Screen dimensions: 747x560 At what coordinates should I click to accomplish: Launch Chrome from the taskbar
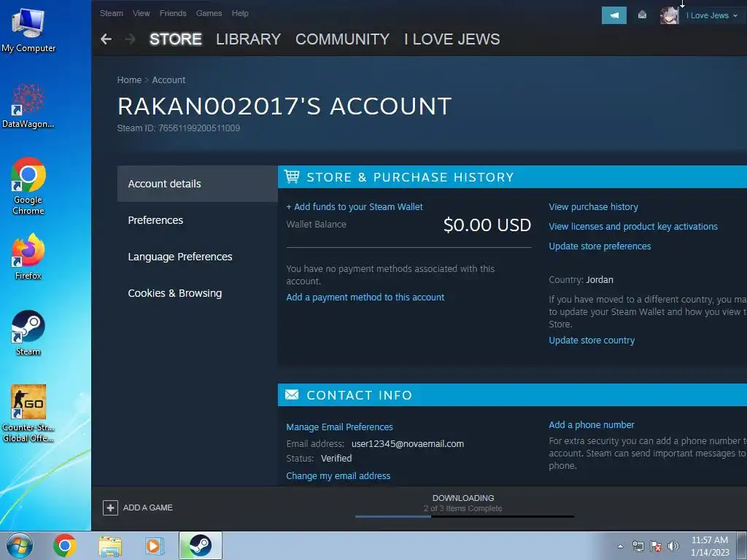click(x=65, y=545)
